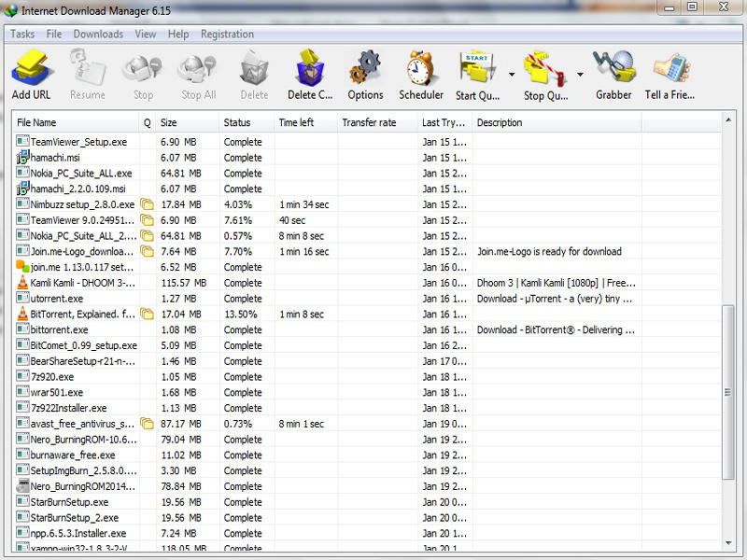The height and width of the screenshot is (560, 747).
Task: Click the queue icon beside BitTorrent, Explained
Action: point(148,315)
